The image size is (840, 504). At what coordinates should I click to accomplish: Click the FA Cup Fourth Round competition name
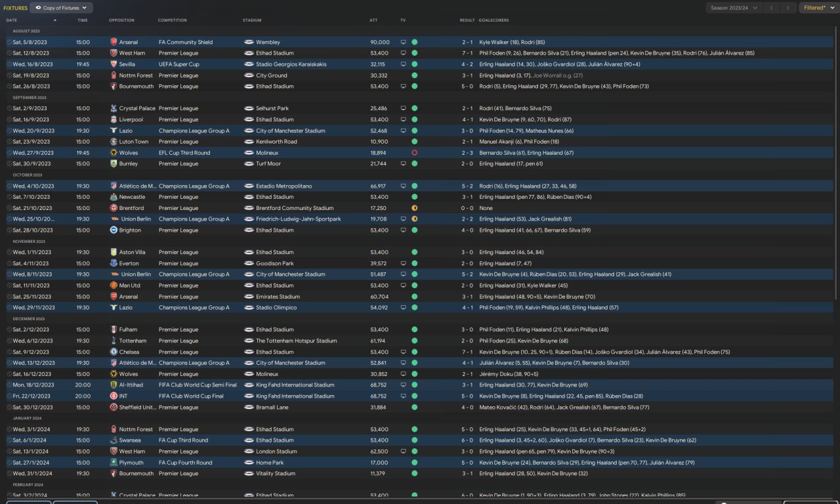coord(186,463)
